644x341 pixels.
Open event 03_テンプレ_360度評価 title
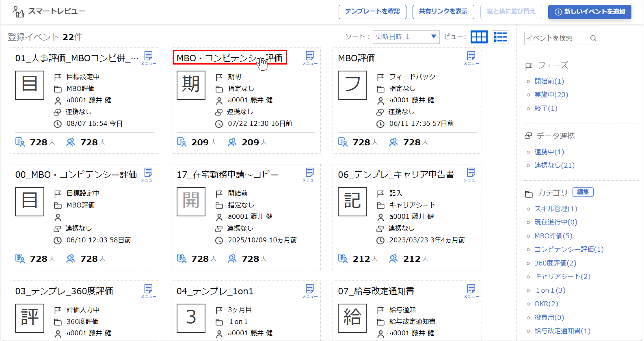point(64,291)
